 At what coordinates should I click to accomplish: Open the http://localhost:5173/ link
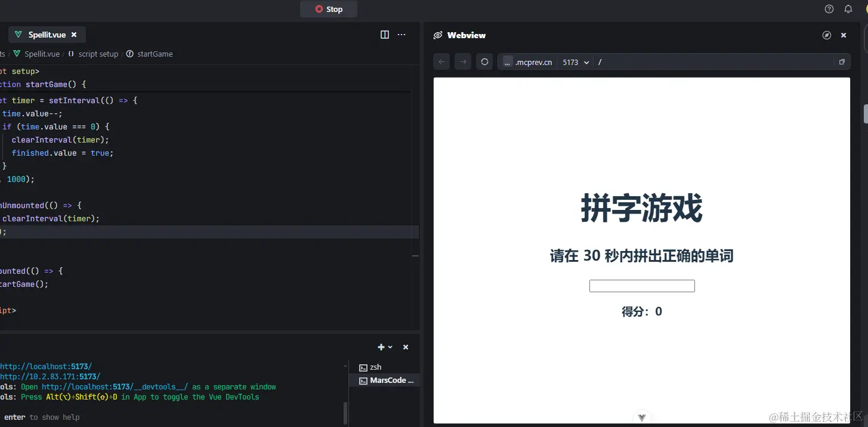[x=46, y=367]
